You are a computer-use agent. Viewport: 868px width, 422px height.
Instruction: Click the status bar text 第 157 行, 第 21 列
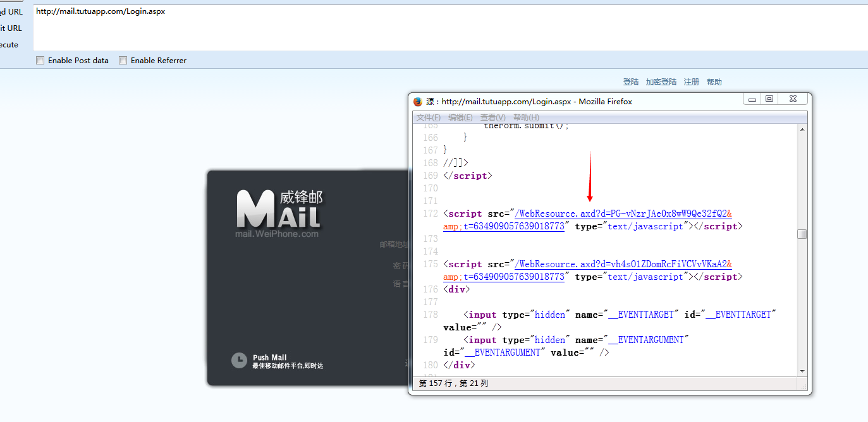(x=454, y=383)
